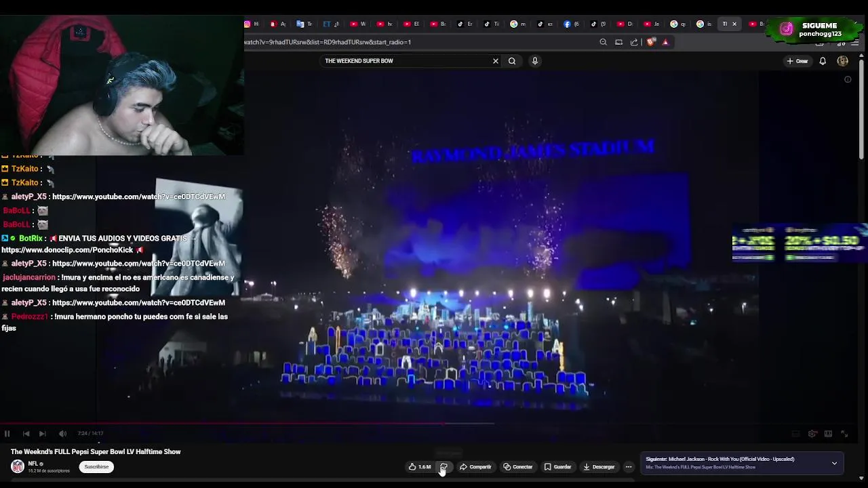
Task: Skip to the previous video
Action: [26, 434]
